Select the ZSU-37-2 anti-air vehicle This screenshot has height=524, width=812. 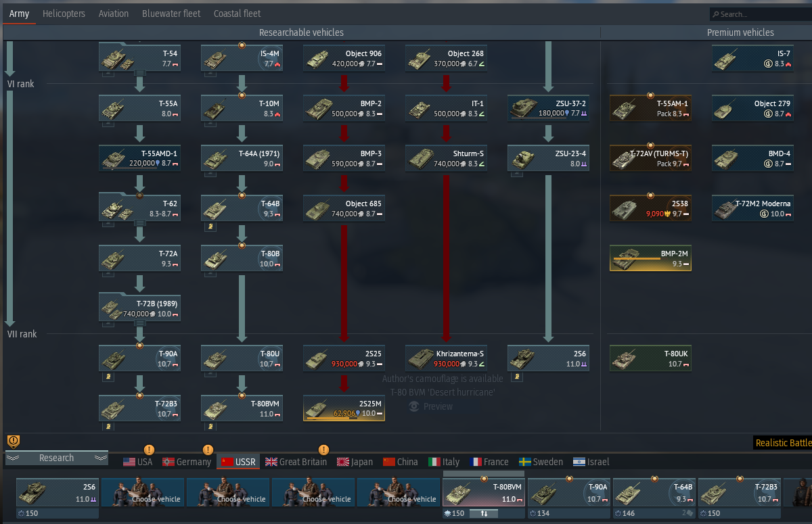(549, 108)
